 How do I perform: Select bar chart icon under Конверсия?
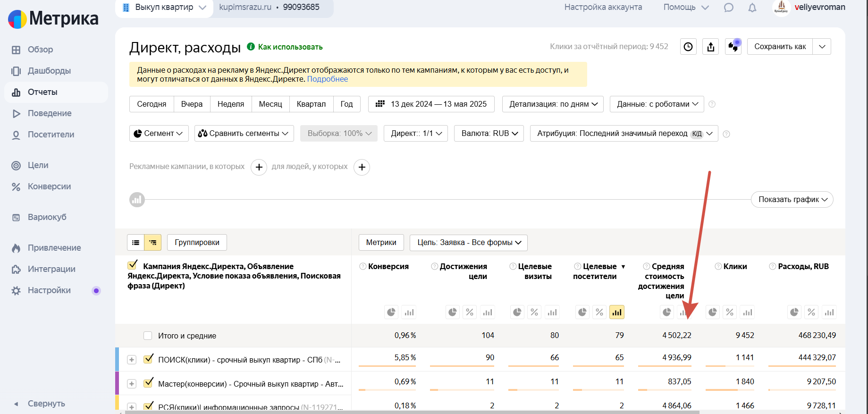click(409, 312)
